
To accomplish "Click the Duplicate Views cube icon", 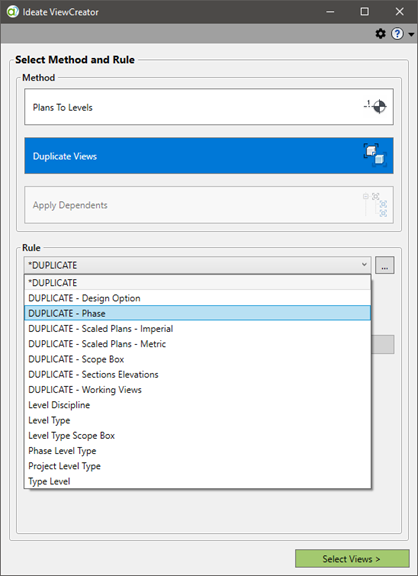I will click(375, 155).
